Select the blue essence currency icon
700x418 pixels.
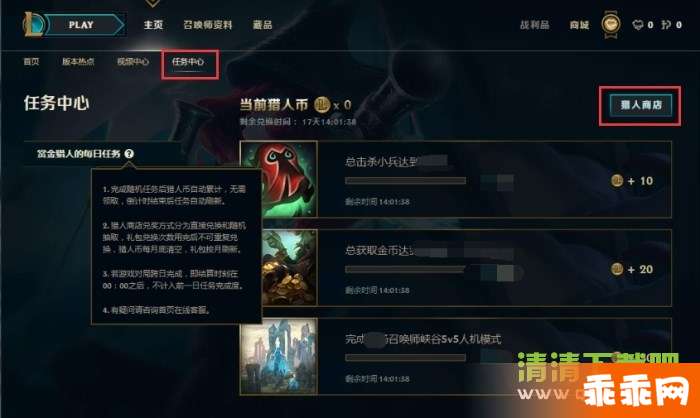click(666, 25)
